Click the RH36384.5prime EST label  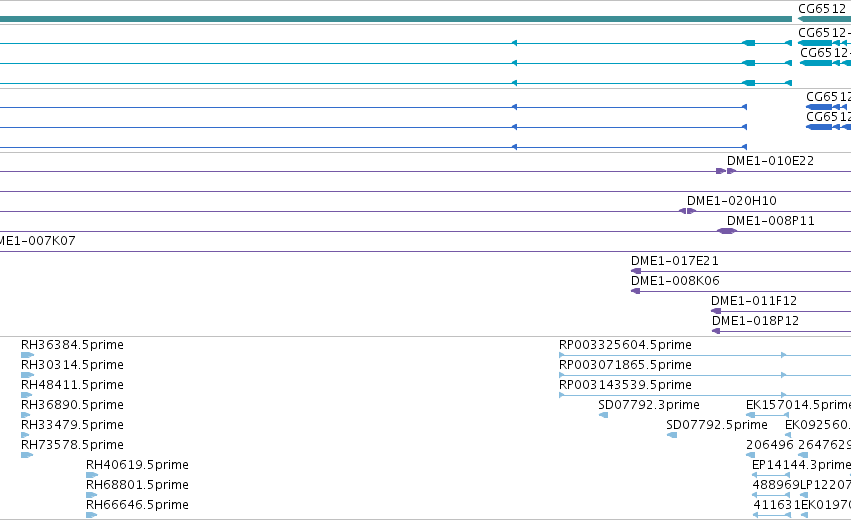coord(72,345)
